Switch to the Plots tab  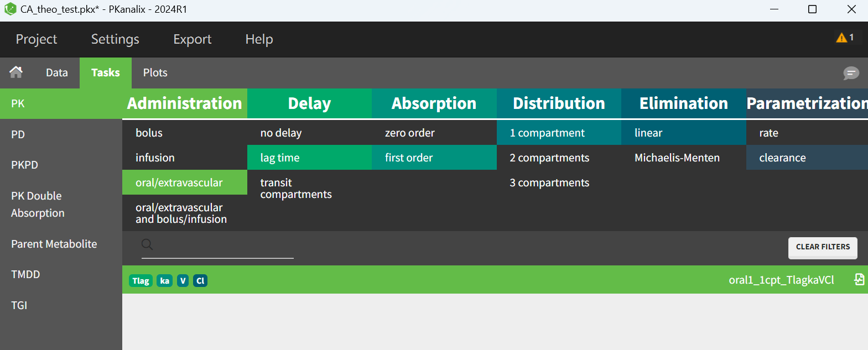pos(155,73)
